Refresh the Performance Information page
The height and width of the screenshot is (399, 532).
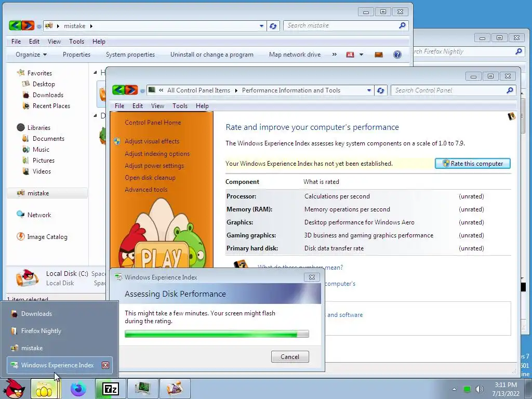[381, 90]
